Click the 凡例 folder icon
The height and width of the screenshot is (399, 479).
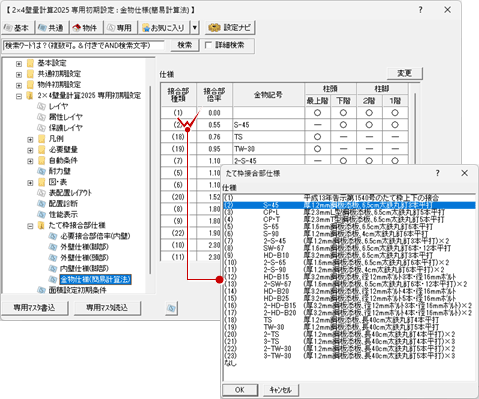point(42,139)
